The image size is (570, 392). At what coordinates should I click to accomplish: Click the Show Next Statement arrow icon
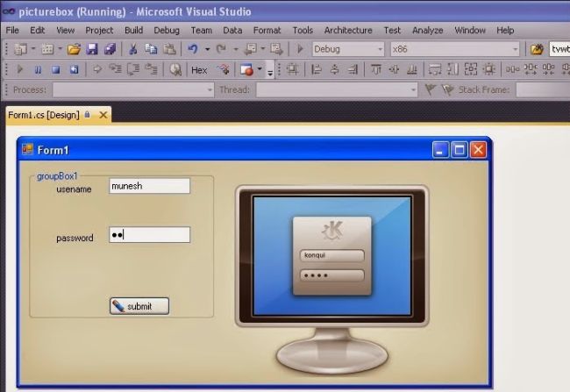click(97, 69)
